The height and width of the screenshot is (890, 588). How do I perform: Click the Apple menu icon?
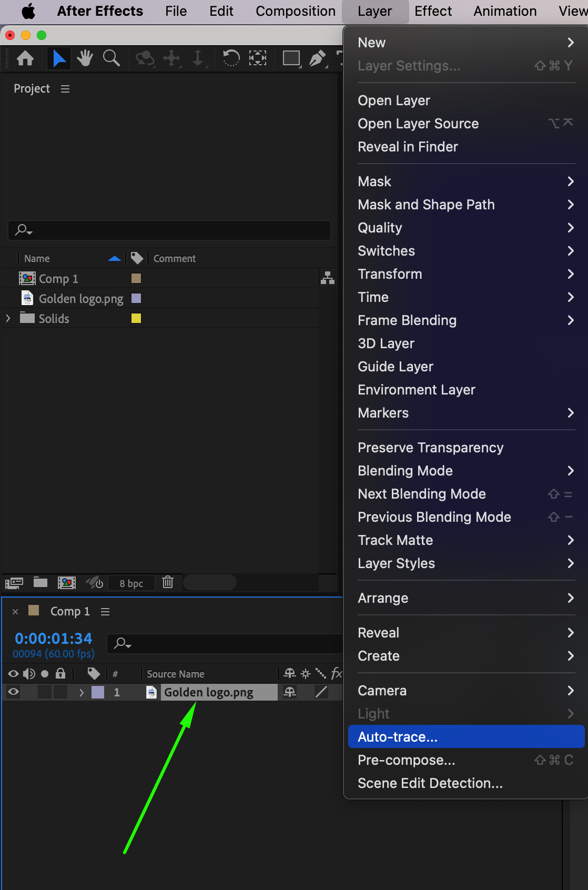click(28, 11)
